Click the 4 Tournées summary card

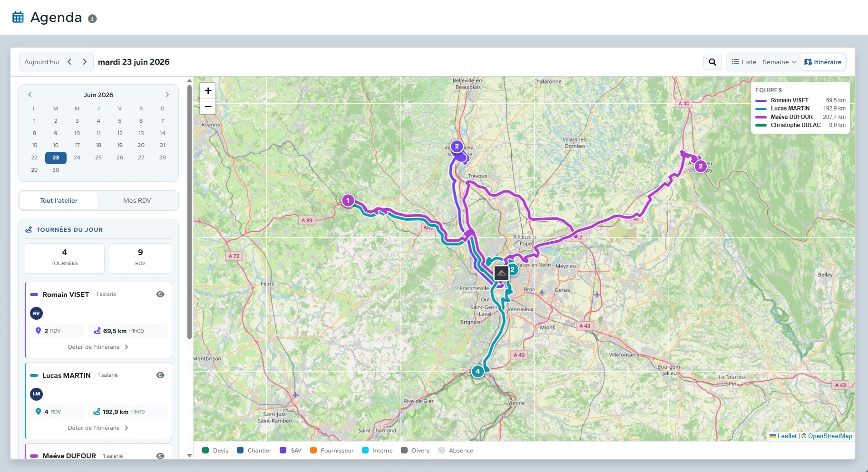click(x=65, y=258)
